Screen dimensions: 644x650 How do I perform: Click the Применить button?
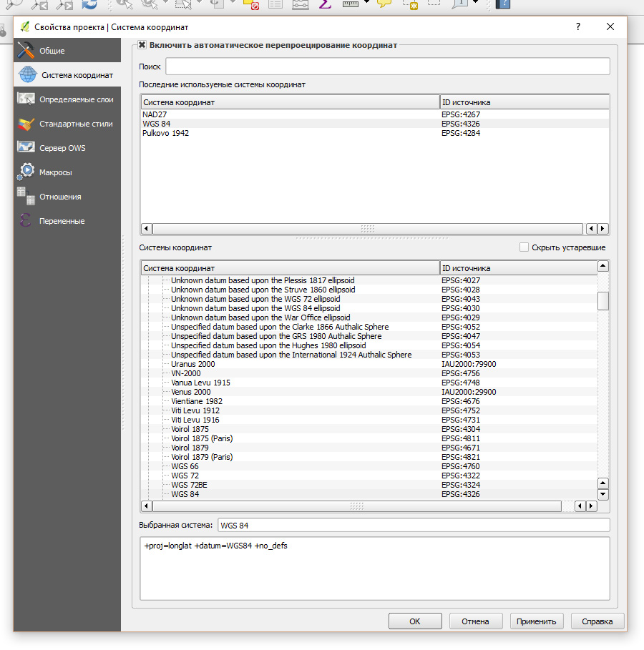point(537,621)
